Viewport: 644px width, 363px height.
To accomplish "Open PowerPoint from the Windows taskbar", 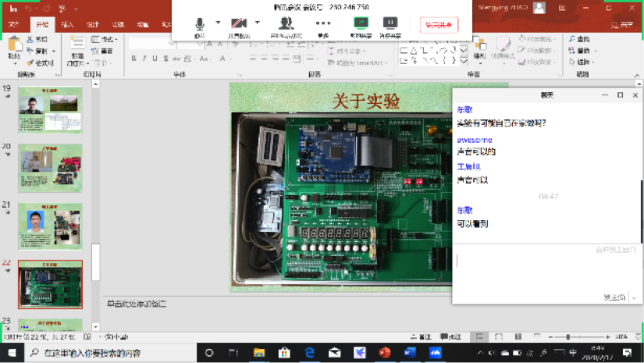I will 384,354.
